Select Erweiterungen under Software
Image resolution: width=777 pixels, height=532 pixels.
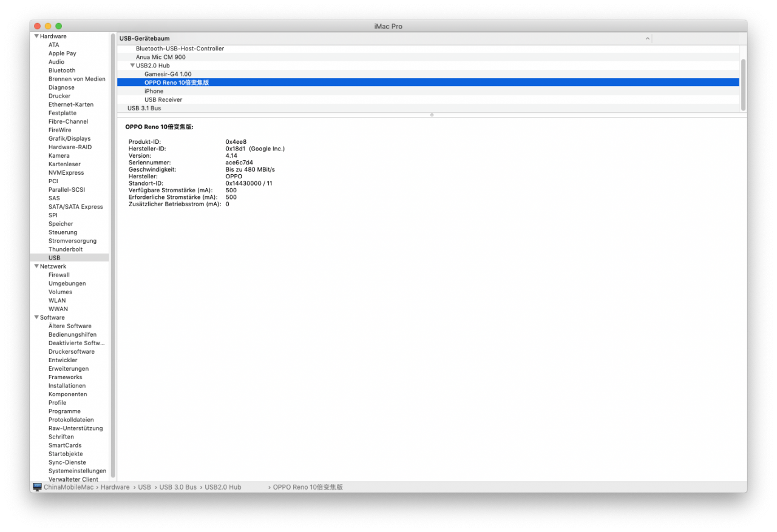[x=69, y=368]
